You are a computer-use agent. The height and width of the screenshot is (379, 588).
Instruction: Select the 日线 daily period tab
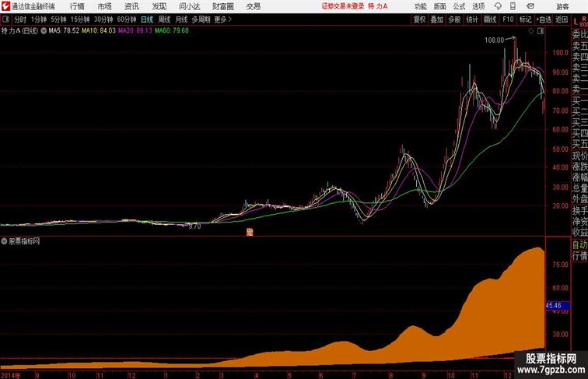[147, 19]
